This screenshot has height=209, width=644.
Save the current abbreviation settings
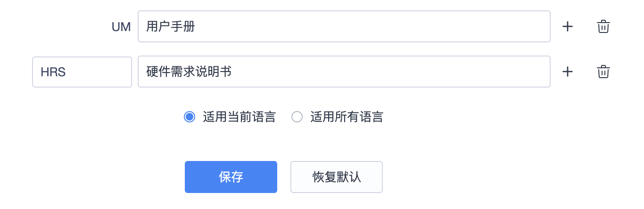231,177
